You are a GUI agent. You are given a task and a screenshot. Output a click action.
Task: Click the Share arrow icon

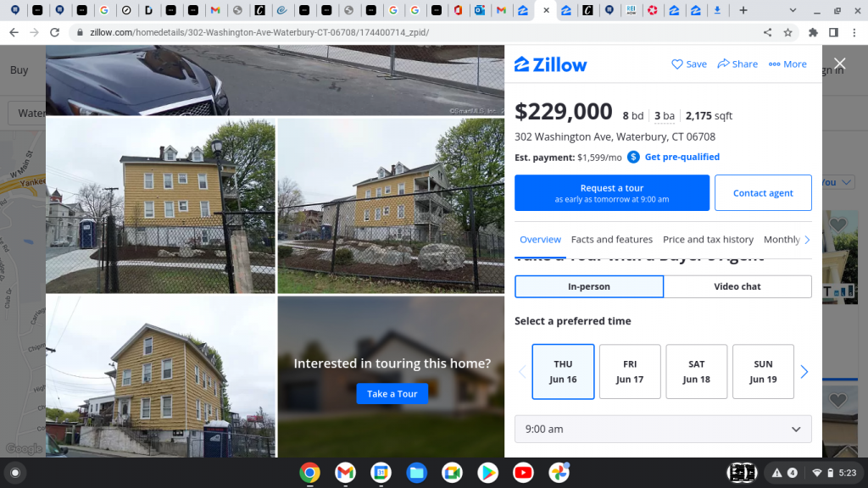[x=723, y=64]
